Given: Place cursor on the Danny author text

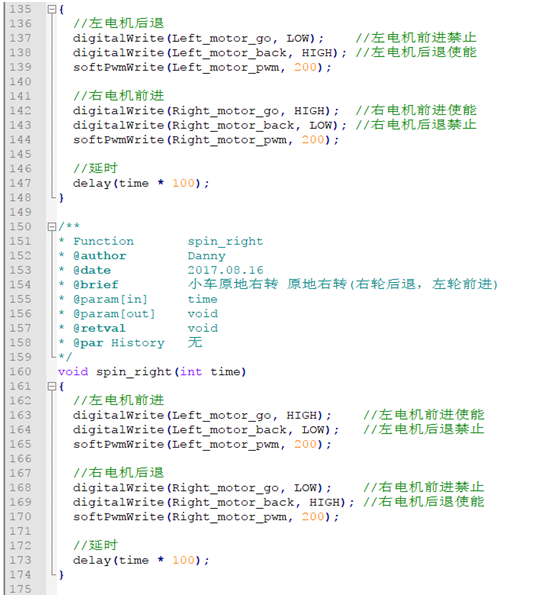Looking at the screenshot, I should pyautogui.click(x=206, y=256).
